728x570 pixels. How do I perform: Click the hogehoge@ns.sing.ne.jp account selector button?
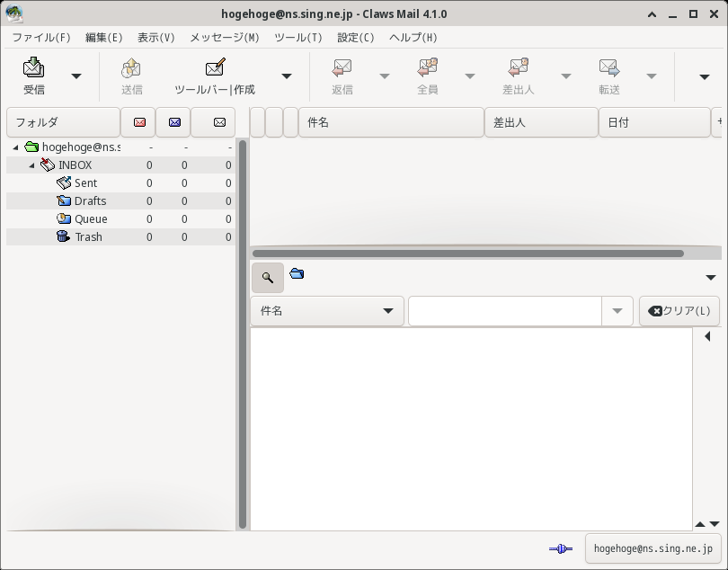653,548
